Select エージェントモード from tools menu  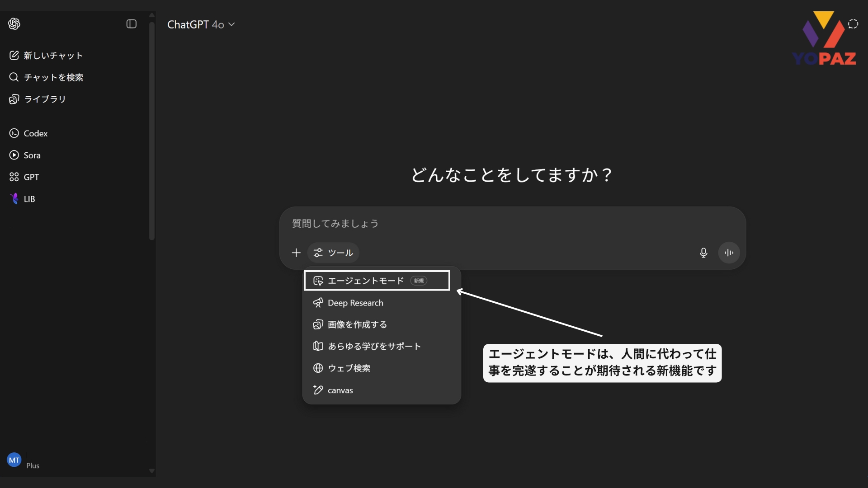(377, 281)
